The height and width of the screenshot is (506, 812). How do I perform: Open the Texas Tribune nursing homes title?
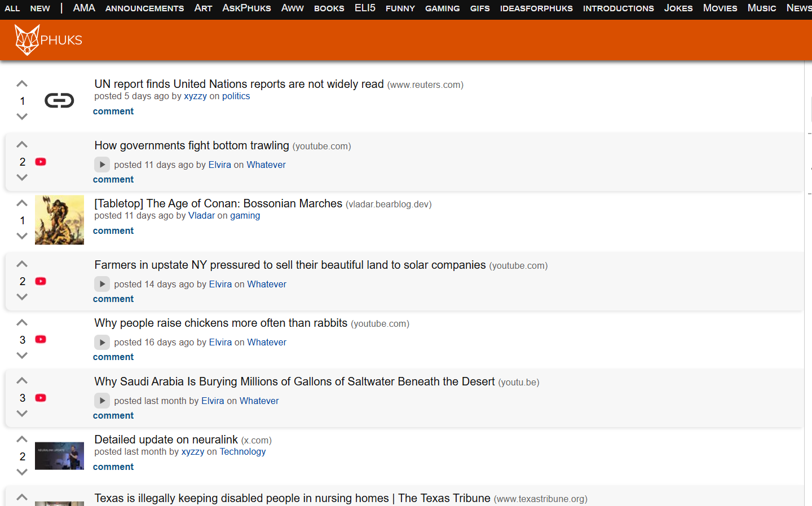coord(292,498)
